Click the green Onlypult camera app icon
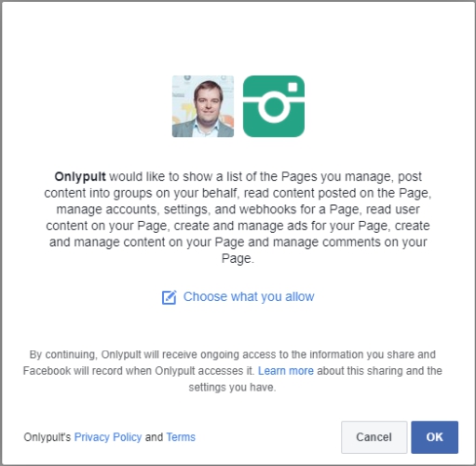Image resolution: width=476 pixels, height=466 pixels. click(274, 106)
